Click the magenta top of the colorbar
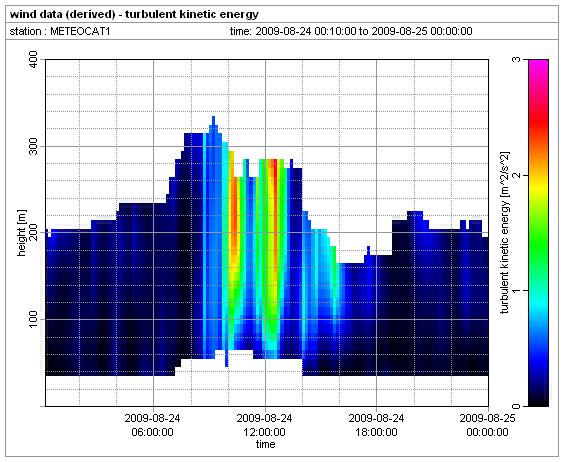564x462 pixels. pos(539,65)
